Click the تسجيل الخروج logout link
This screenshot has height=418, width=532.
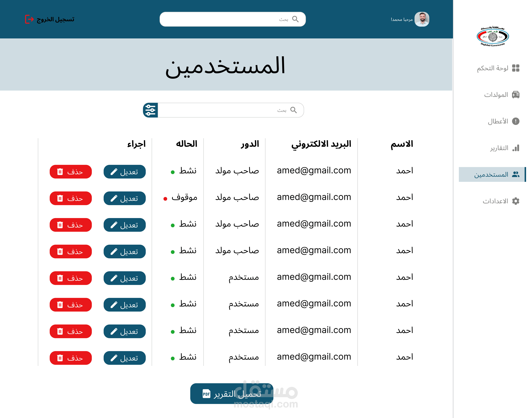[x=55, y=19]
